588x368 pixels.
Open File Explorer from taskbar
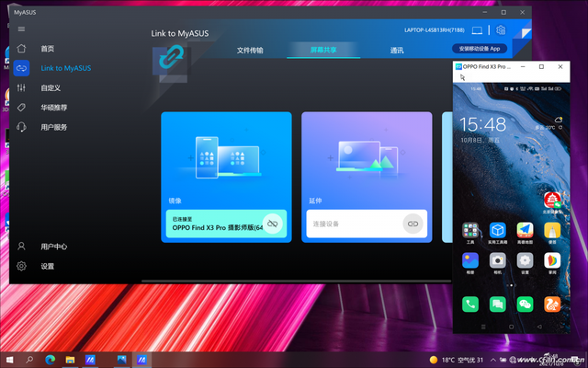[70, 360]
